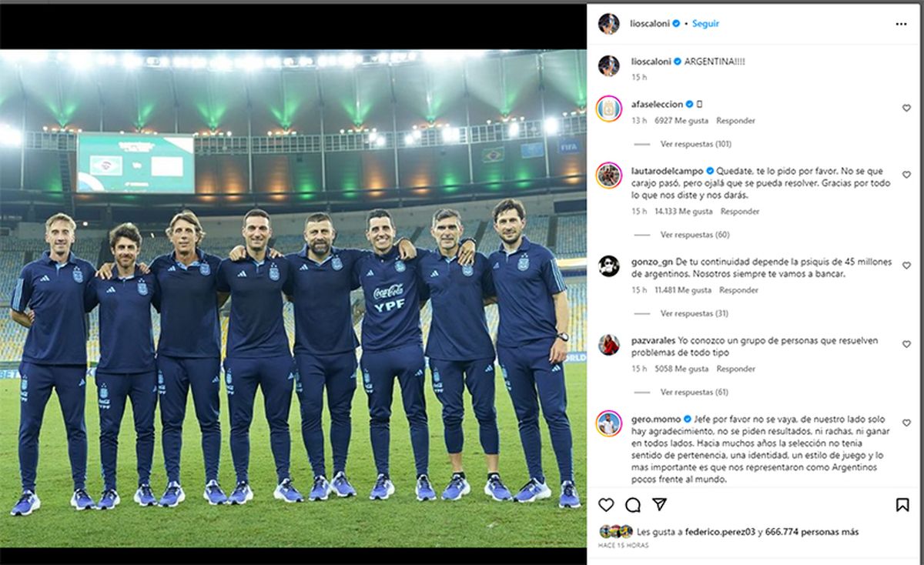Viewport: 924px width, 565px height.
Task: Save post with the bookmark icon
Action: pos(902,505)
